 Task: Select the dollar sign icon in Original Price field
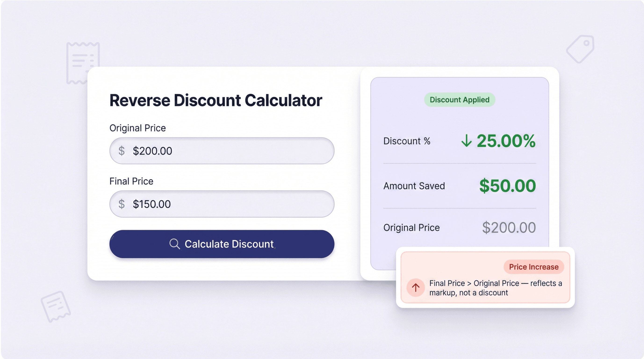click(x=122, y=151)
